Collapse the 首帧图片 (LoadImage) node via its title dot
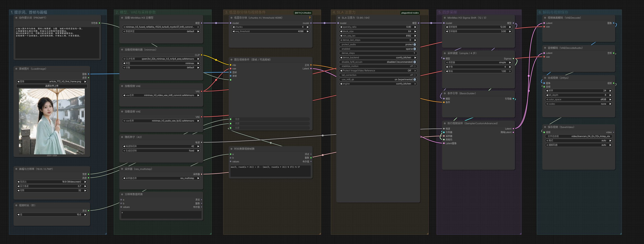This screenshot has height=244, width=644. pyautogui.click(x=16, y=69)
